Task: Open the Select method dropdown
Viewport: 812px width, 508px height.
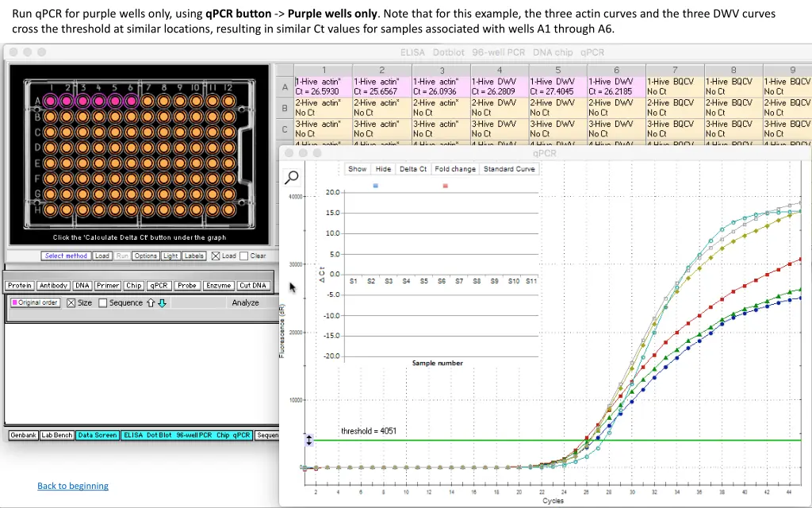Action: 66,256
